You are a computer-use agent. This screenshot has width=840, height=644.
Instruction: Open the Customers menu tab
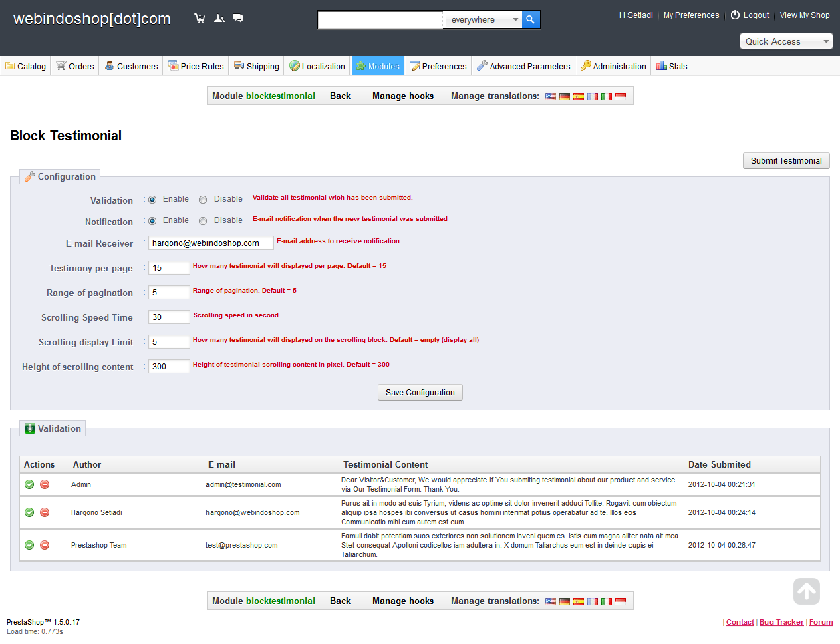[132, 66]
